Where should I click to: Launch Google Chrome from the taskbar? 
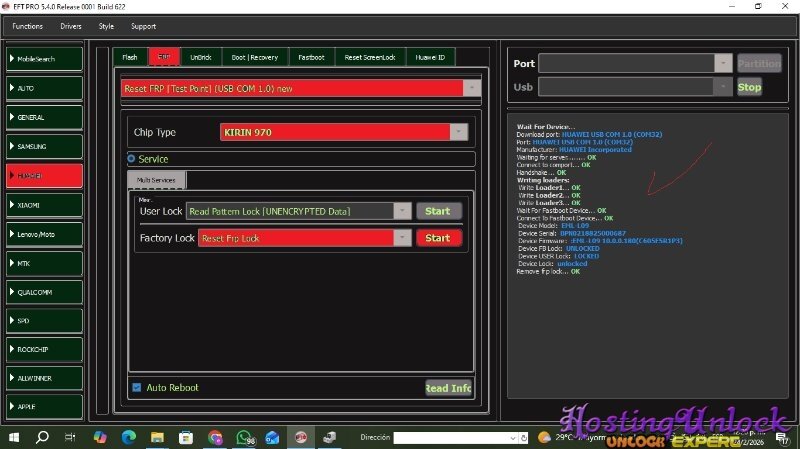point(215,437)
